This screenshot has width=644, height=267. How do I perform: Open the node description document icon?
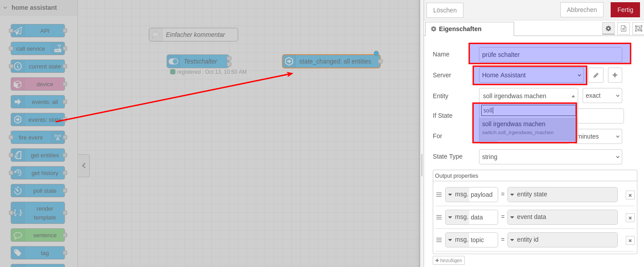(623, 28)
